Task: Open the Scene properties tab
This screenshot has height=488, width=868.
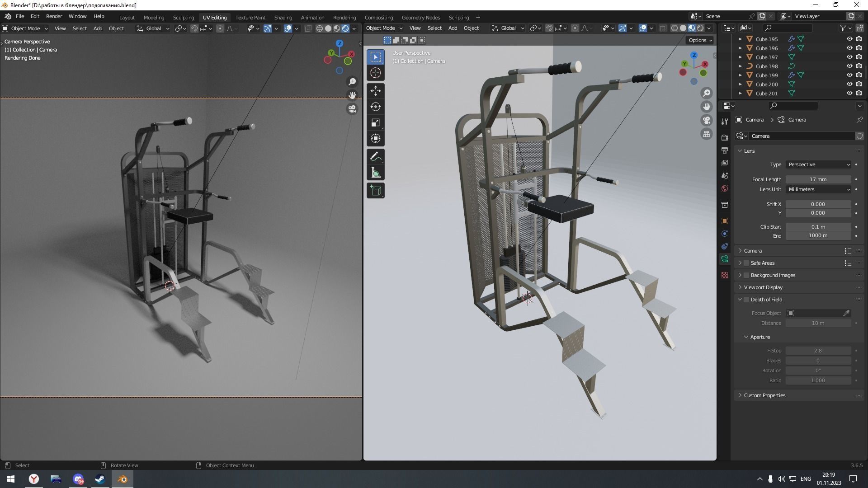Action: (x=725, y=176)
